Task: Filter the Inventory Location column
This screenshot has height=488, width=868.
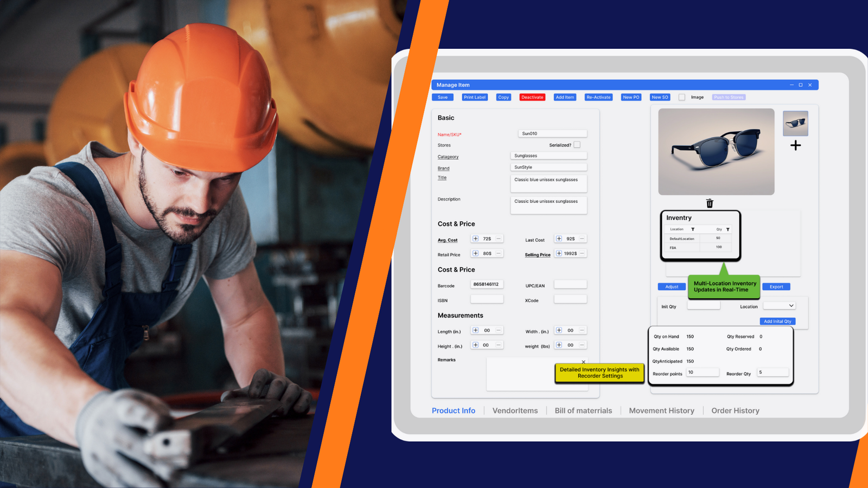Action: tap(693, 229)
